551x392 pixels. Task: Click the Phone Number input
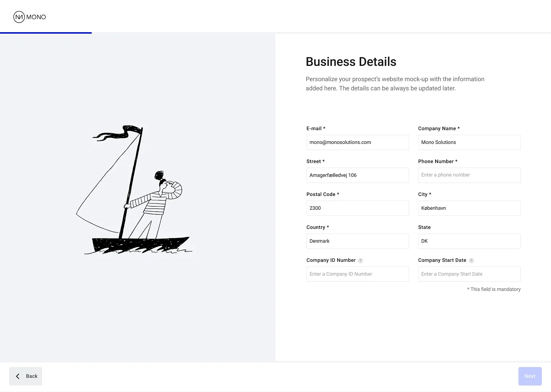[x=469, y=175]
